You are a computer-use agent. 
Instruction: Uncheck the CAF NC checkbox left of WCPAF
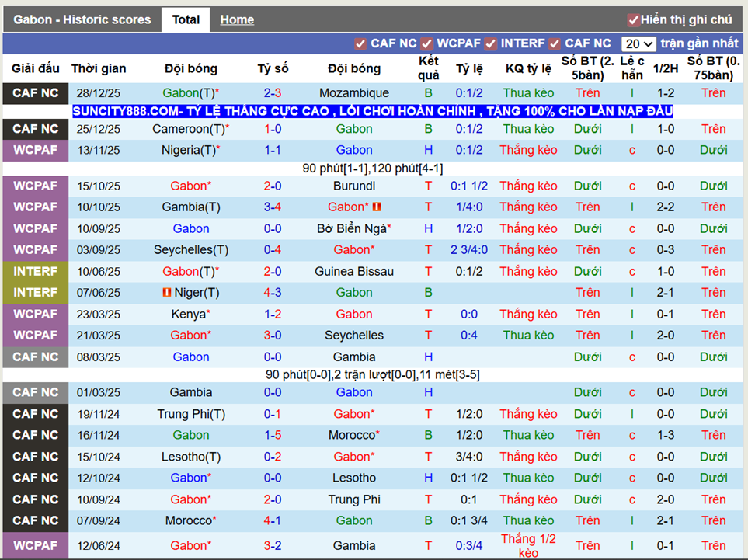coord(360,44)
